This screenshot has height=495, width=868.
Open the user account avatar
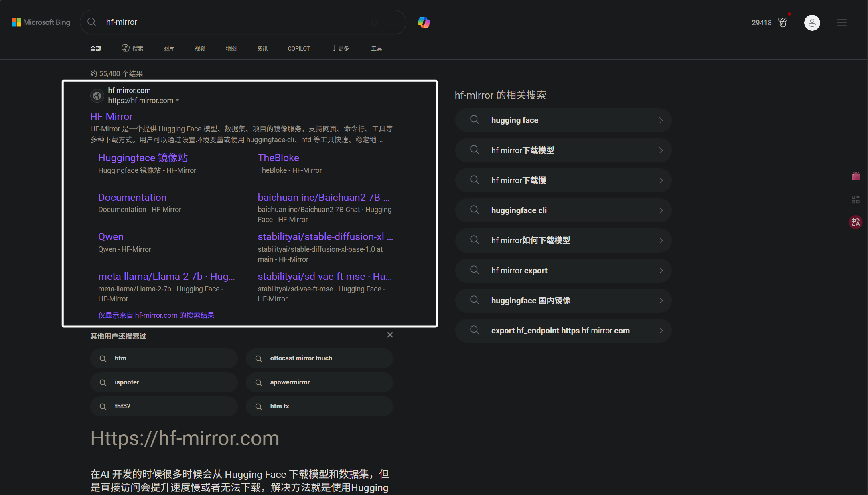coord(812,22)
